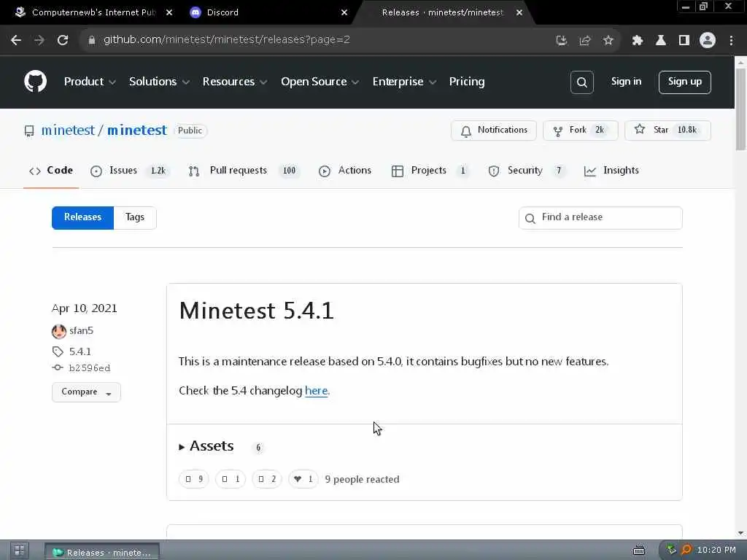
Task: Click the Sign up button
Action: tap(684, 82)
